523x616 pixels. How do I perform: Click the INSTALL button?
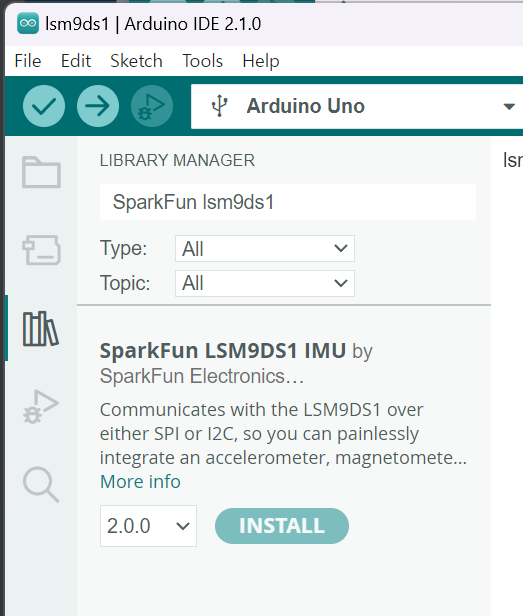[x=282, y=526]
